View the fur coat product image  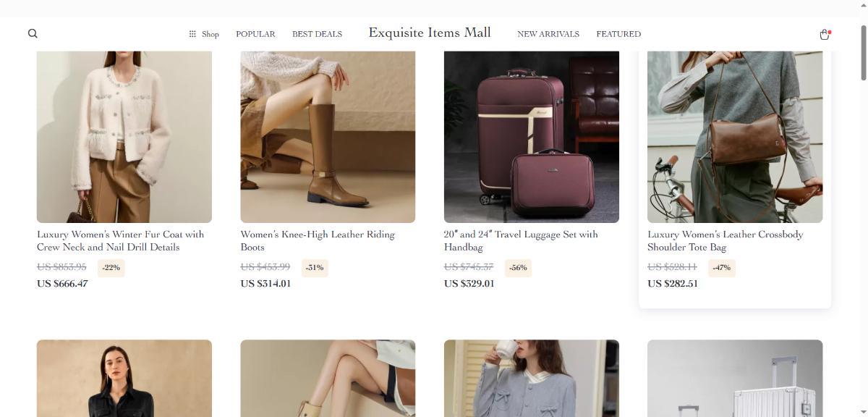click(124, 137)
